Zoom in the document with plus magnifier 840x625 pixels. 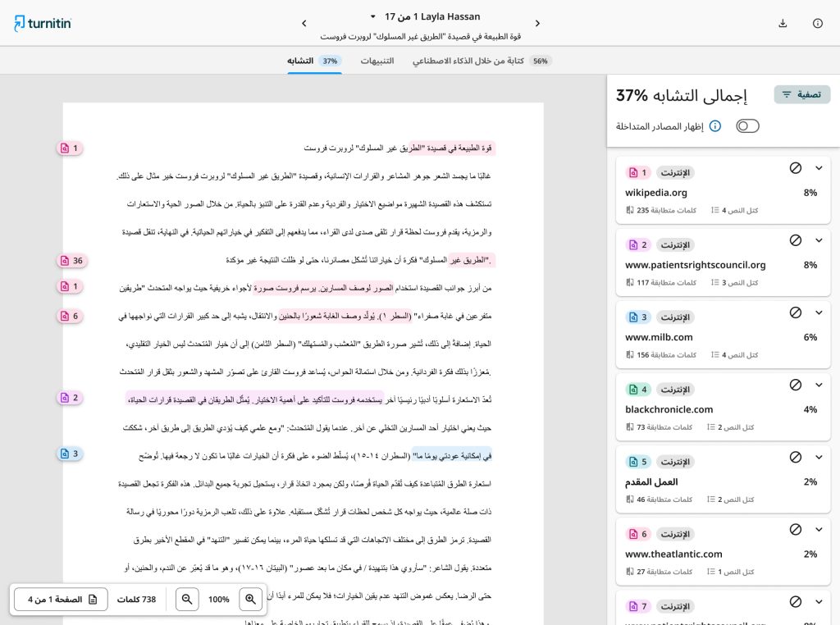click(x=250, y=599)
